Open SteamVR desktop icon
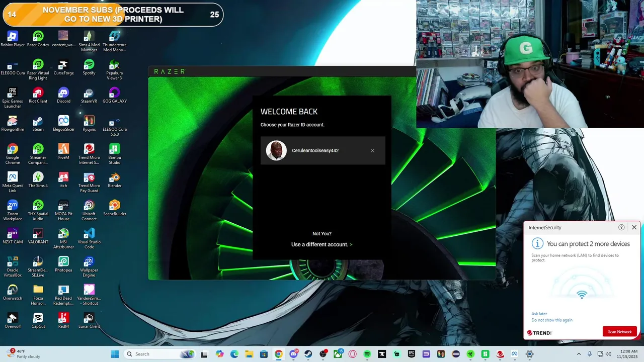This screenshot has width=644, height=362. point(89,95)
